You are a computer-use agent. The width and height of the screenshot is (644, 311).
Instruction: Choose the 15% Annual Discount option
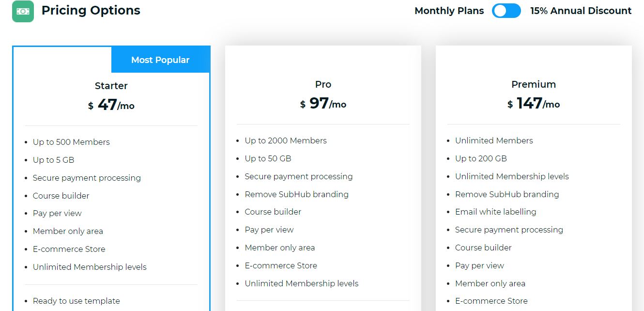581,11
